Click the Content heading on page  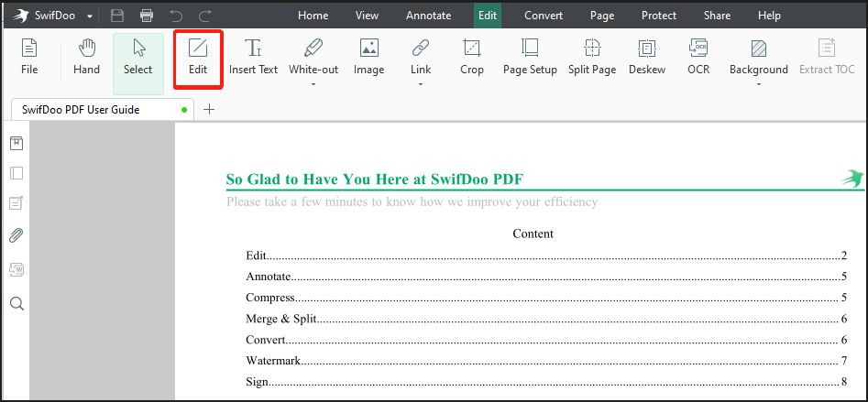click(x=533, y=234)
